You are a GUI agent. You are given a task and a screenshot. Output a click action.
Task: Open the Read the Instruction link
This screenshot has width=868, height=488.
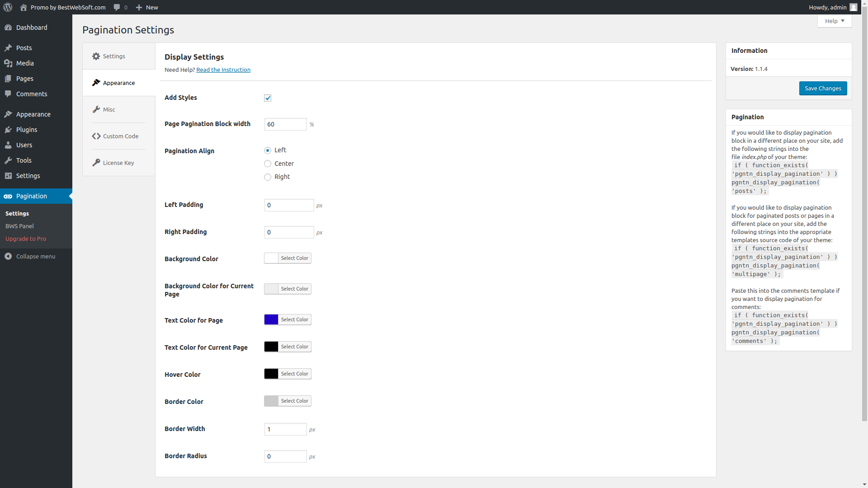223,70
